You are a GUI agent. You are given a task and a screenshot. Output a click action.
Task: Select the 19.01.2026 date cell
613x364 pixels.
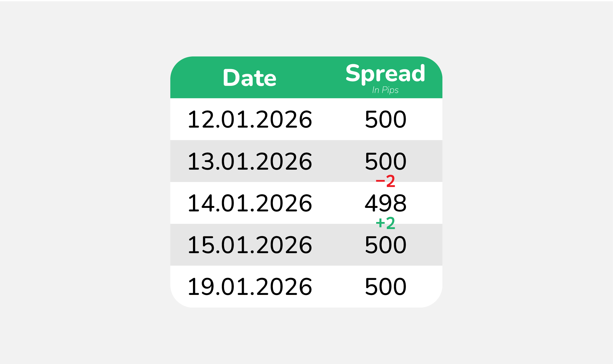coord(250,287)
